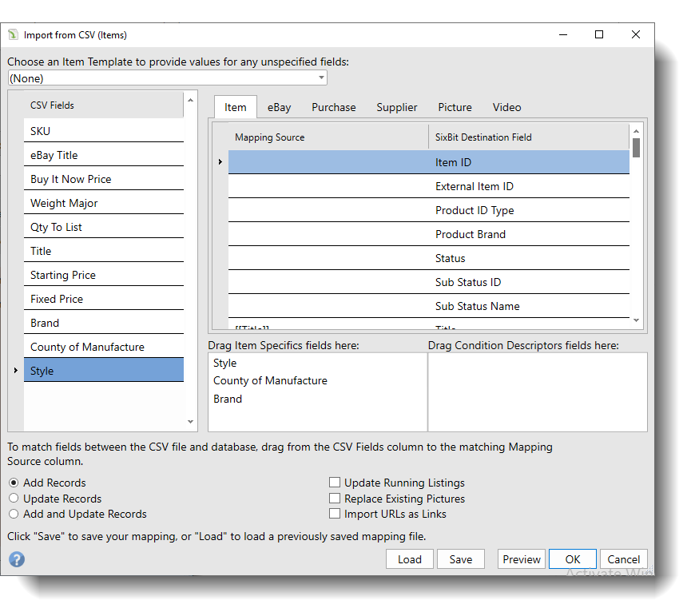Click the Mapping Source column header
Image resolution: width=695 pixels, height=616 pixels.
(328, 137)
